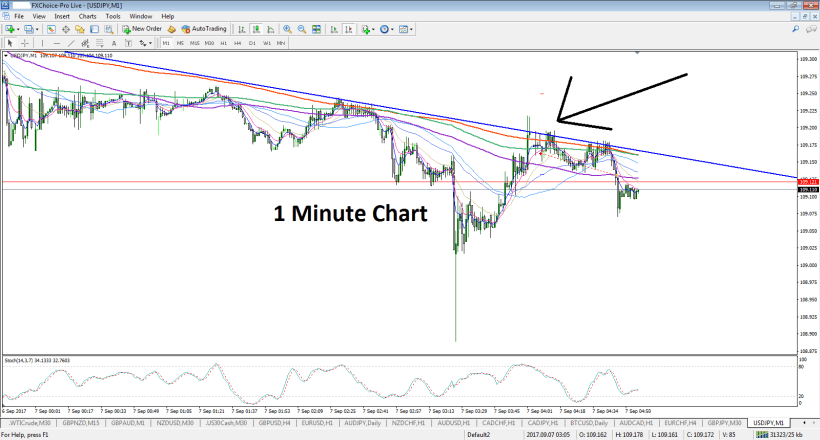Launch the MetaEditor icon

pyautogui.click(x=171, y=29)
